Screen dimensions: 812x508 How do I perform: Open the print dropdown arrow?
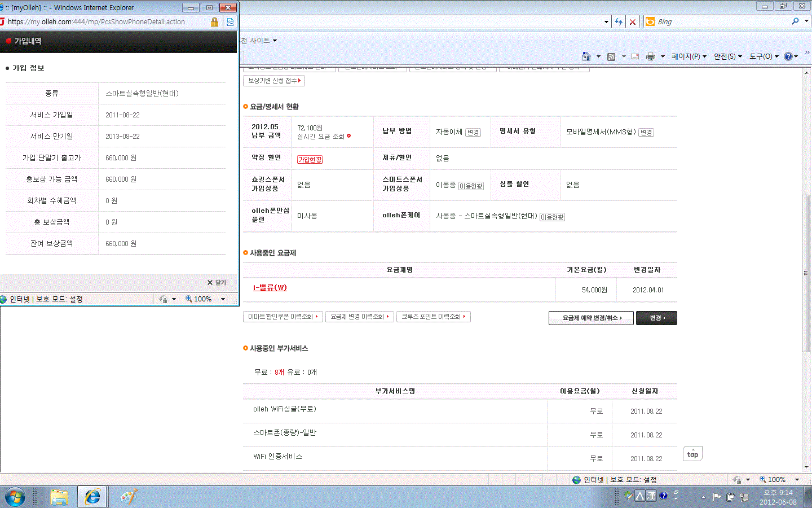pos(663,56)
